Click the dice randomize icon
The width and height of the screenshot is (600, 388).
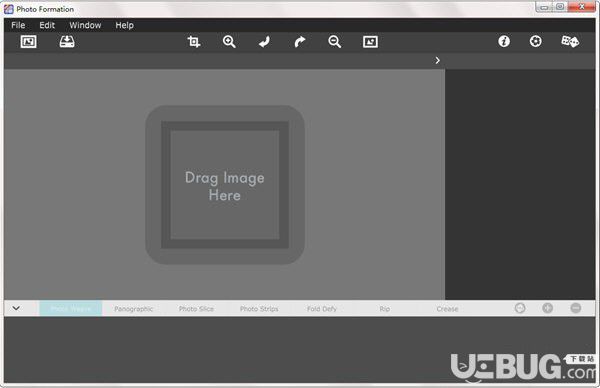[x=570, y=41]
